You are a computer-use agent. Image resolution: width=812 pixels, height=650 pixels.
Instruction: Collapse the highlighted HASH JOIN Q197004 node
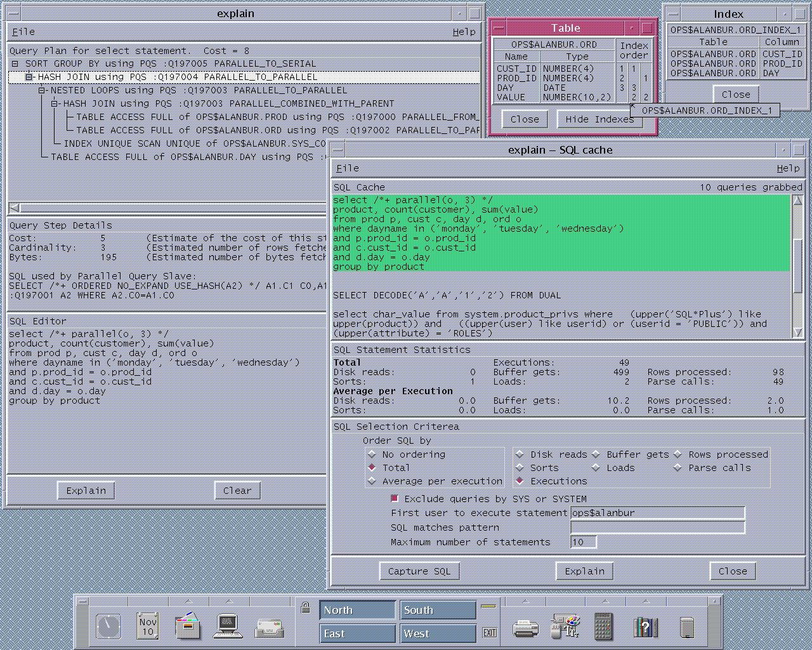(29, 77)
